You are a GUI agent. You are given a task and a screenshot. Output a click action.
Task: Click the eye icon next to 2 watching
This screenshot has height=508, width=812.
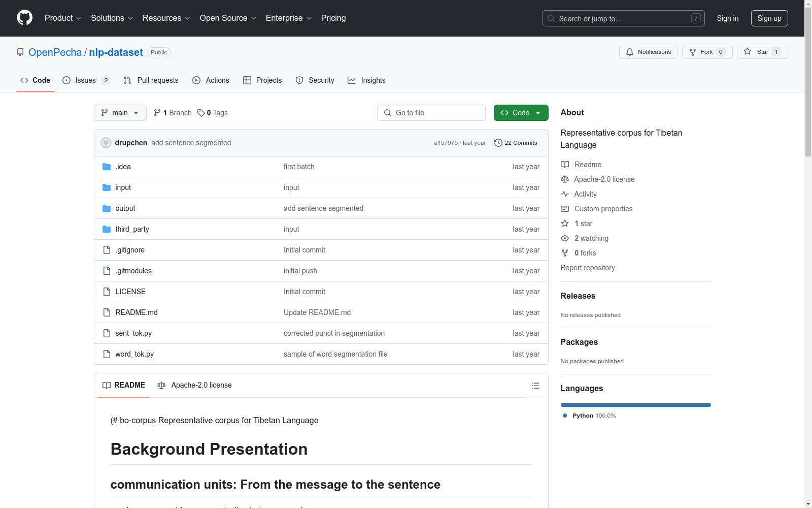pos(565,238)
